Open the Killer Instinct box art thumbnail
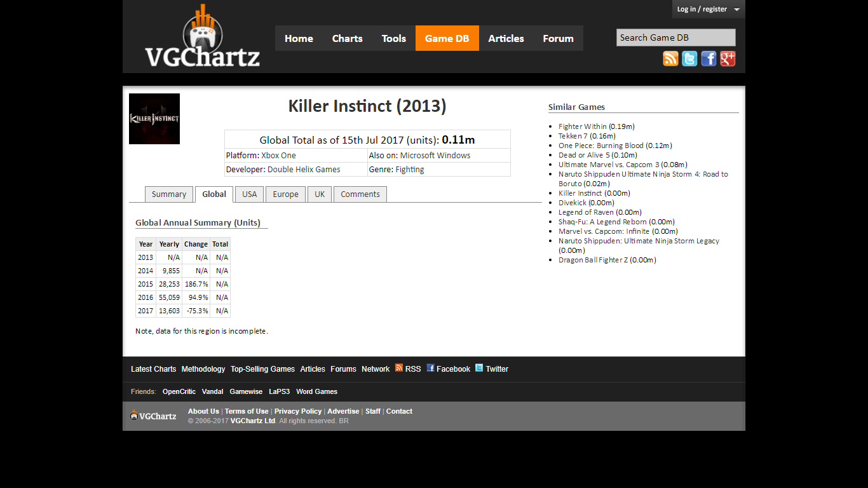 (154, 119)
